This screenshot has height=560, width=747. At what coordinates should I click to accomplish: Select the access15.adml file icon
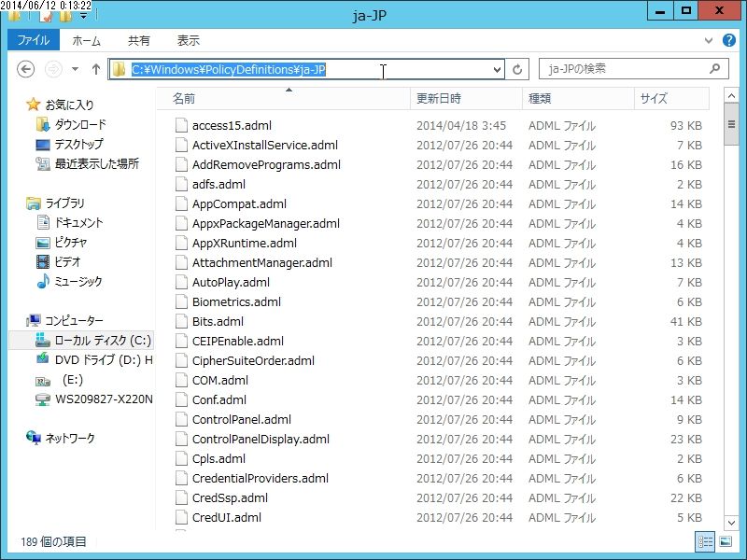(x=181, y=125)
